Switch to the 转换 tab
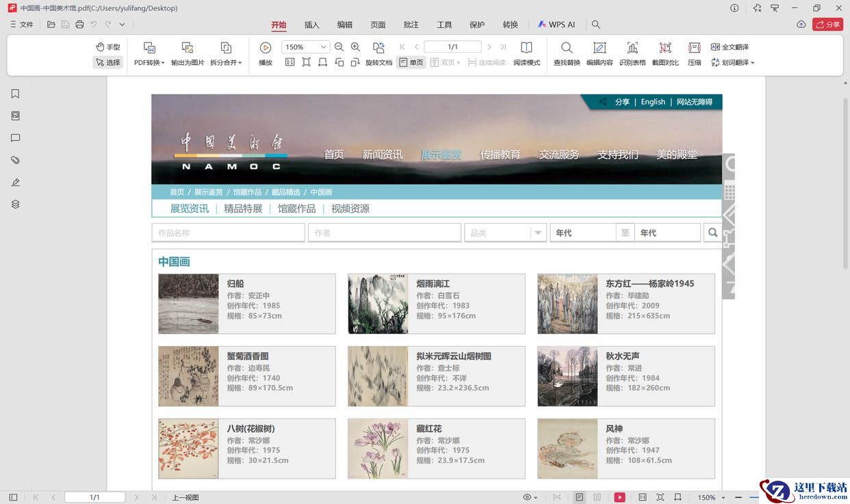Screen dimensions: 850x504 point(511,25)
